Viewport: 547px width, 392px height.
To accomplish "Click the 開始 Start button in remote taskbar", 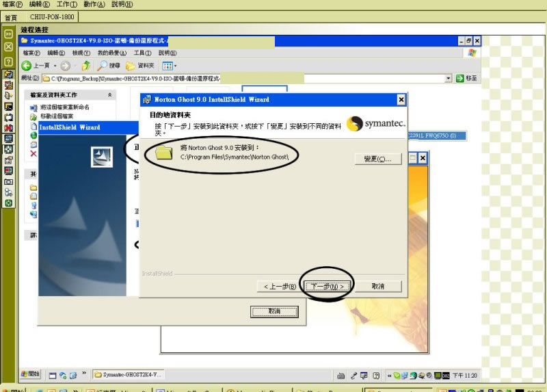I will point(30,374).
